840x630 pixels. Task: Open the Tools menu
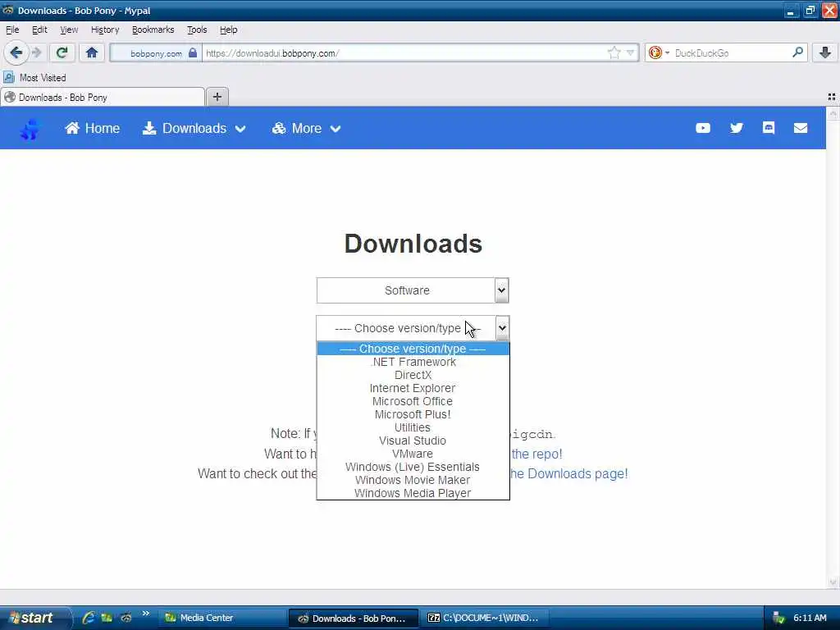[x=197, y=30]
